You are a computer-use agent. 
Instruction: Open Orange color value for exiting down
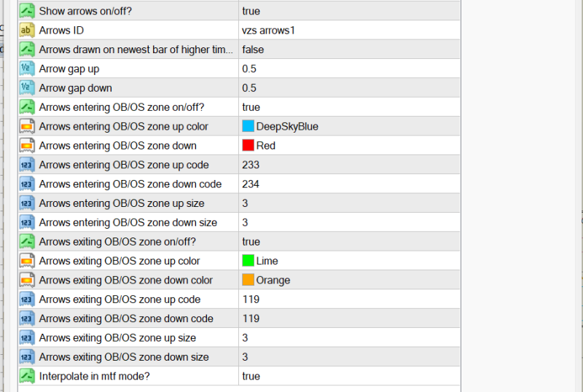tap(349, 280)
